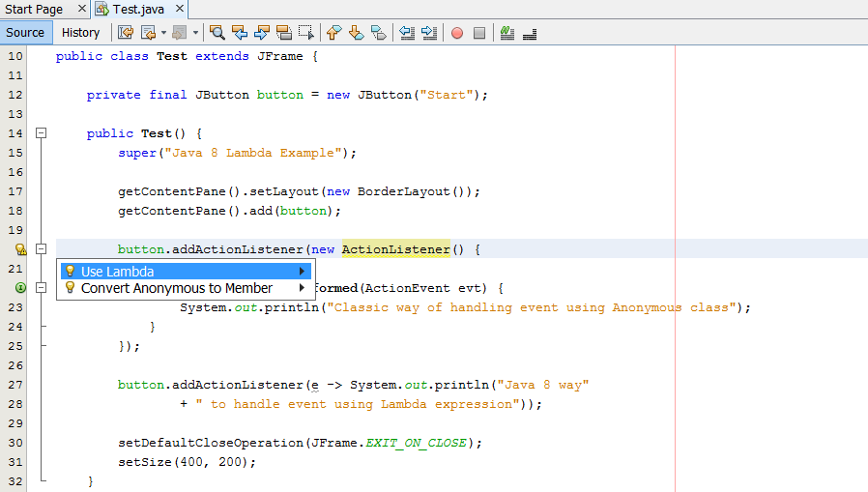Click line number 10 in gutter
The width and height of the screenshot is (868, 492).
point(15,56)
